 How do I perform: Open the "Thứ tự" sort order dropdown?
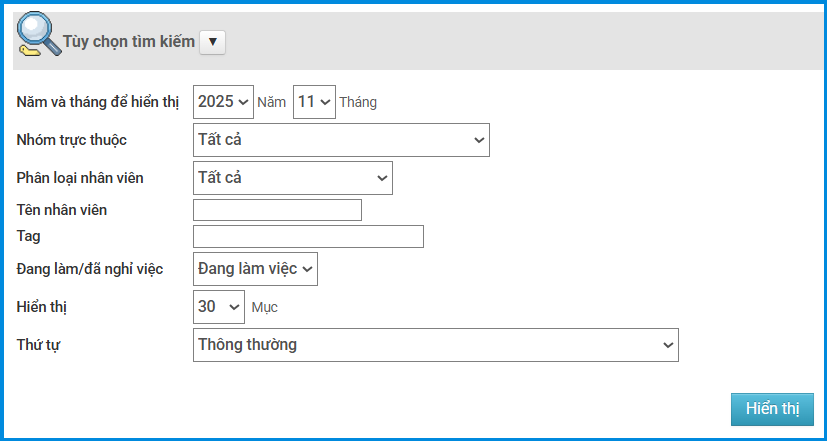tap(435, 345)
